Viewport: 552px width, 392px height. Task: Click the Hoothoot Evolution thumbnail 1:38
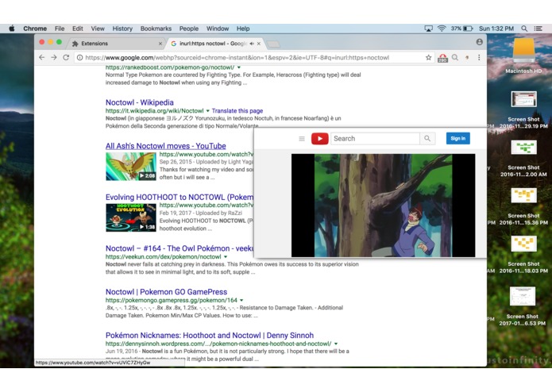pos(131,217)
